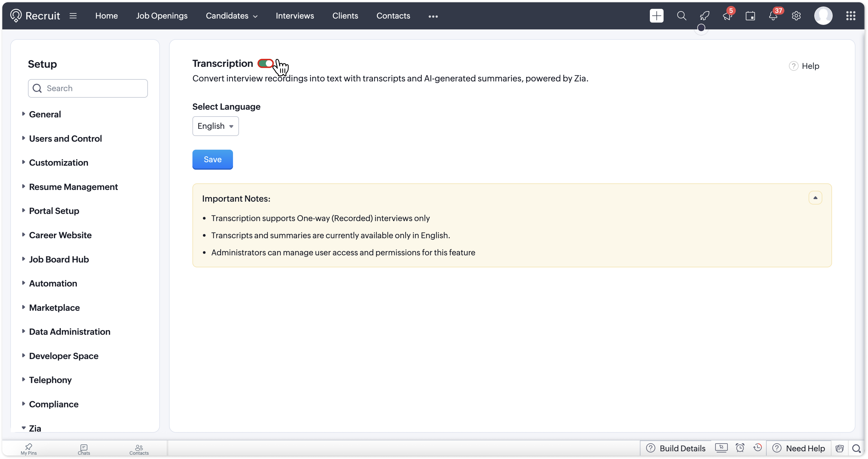
Task: Toggle the hamburger menu next to Recruit
Action: (73, 16)
